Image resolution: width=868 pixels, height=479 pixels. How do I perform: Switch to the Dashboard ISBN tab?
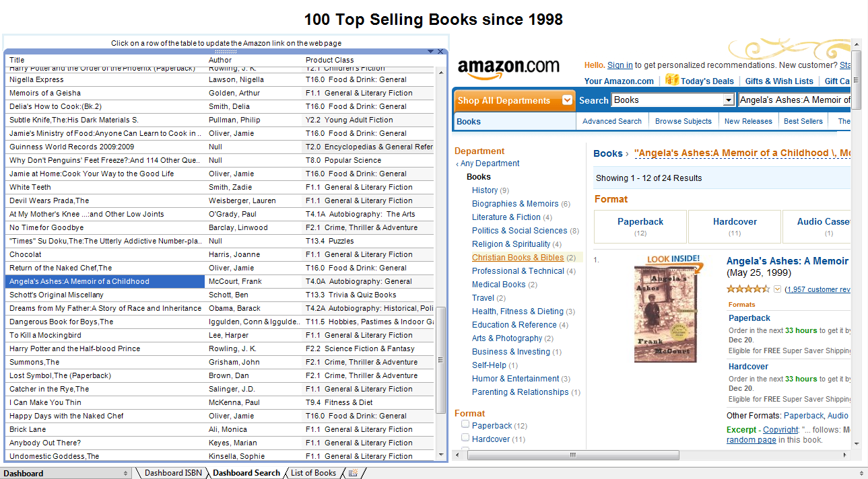(173, 473)
